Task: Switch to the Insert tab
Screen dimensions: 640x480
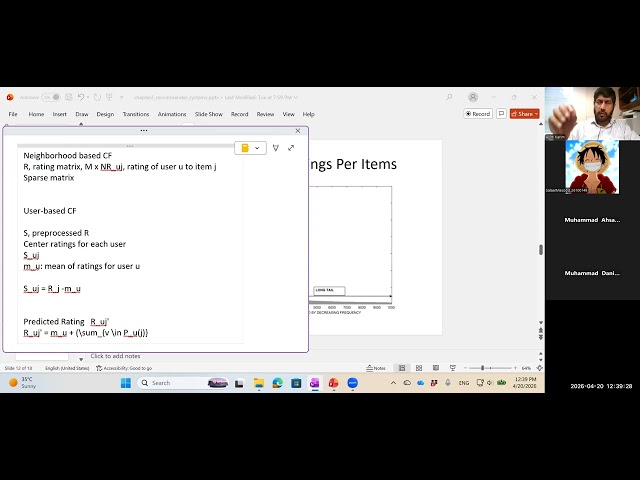Action: pos(60,114)
